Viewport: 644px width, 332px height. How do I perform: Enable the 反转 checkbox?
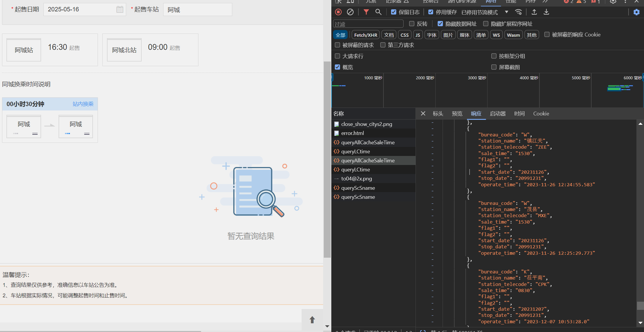tap(412, 24)
